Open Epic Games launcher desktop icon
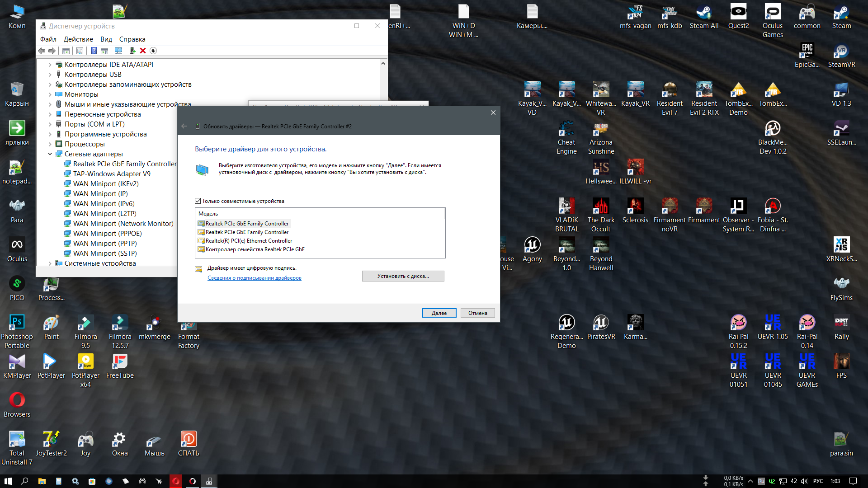 [x=807, y=56]
